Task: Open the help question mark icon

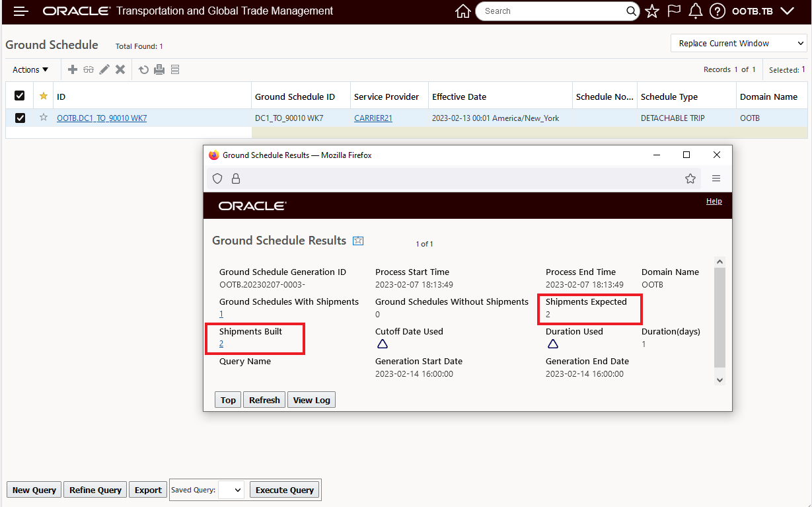Action: [718, 11]
